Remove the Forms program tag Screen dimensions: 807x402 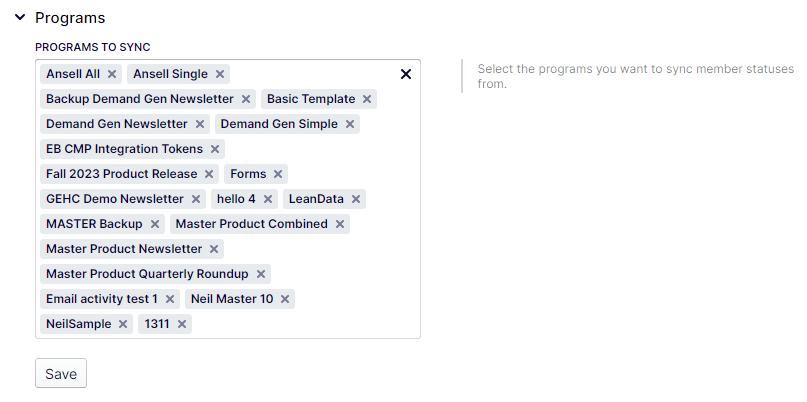(278, 174)
